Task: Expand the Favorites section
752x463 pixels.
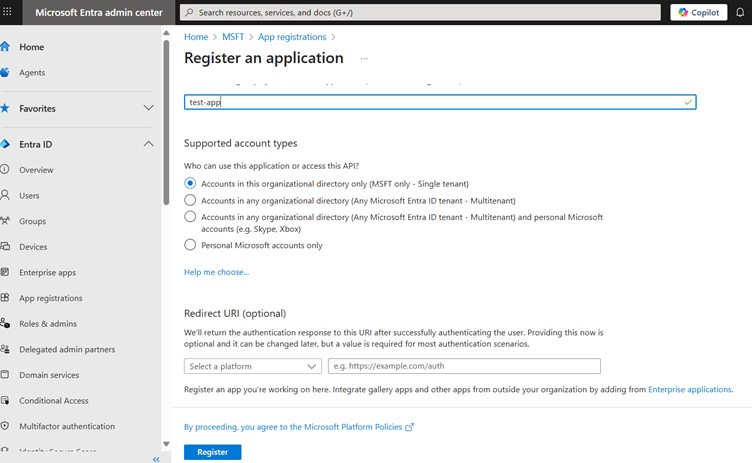Action: point(148,108)
